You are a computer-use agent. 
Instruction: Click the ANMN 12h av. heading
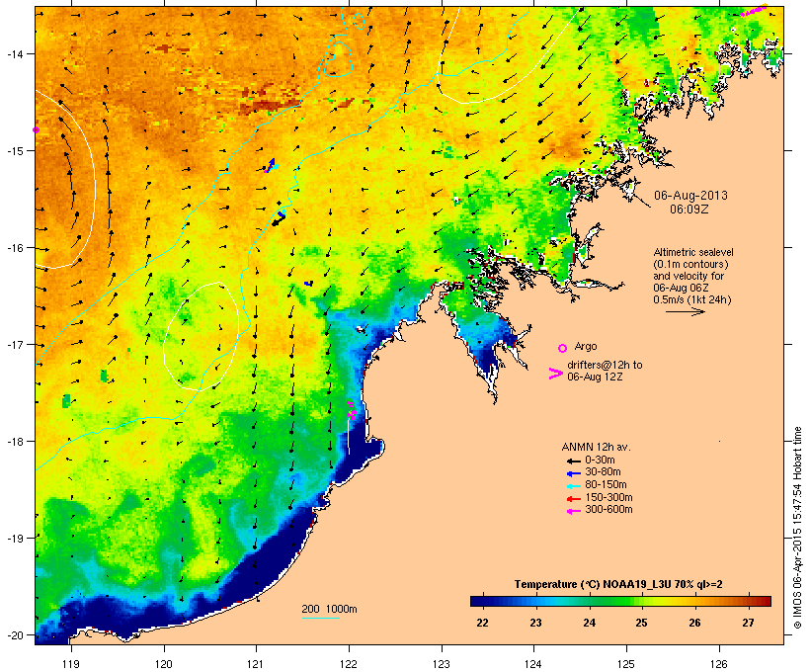pos(596,447)
